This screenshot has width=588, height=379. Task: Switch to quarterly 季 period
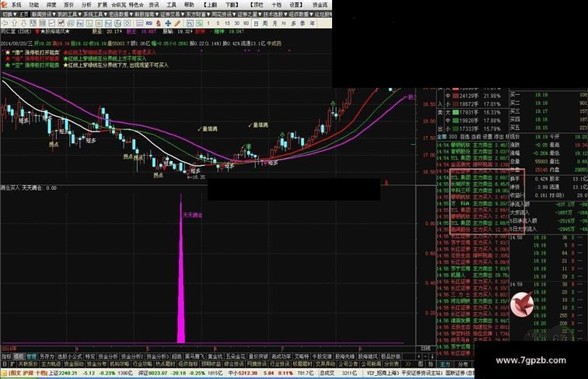[x=303, y=23]
